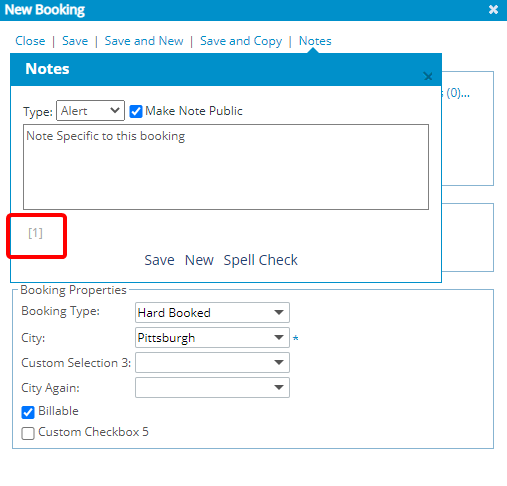Click into the note text area
The image size is (507, 486).
tap(226, 167)
